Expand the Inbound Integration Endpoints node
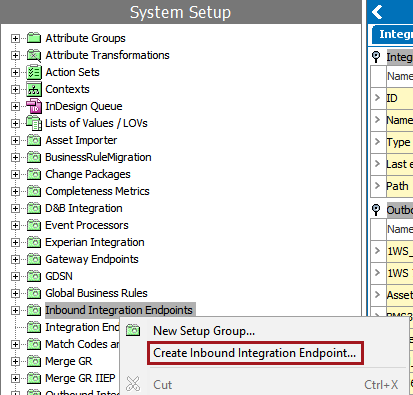Screen dimensions: 413x395 click(x=15, y=310)
